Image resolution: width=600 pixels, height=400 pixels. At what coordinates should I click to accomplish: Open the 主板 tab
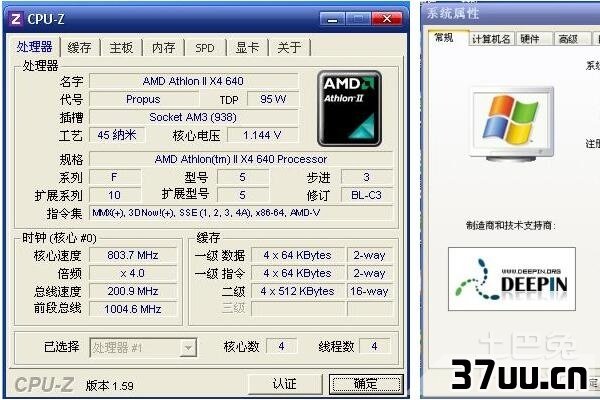pos(121,48)
